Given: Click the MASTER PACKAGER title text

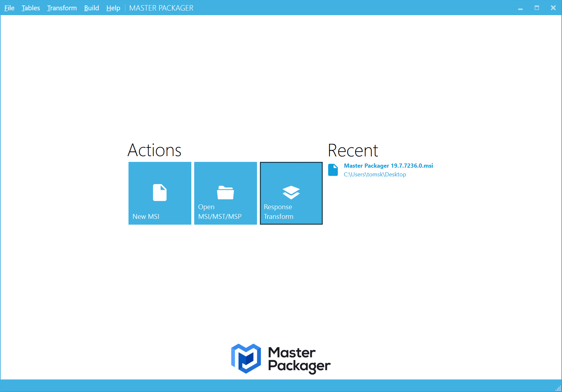Looking at the screenshot, I should (161, 8).
